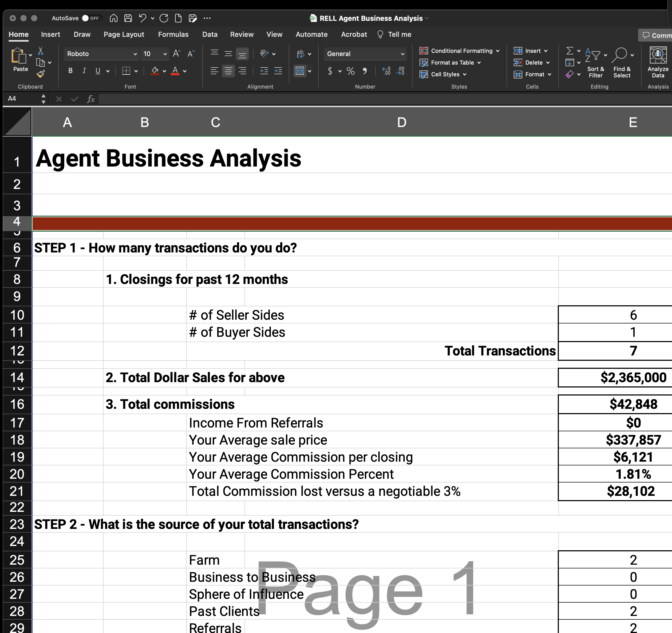Click the Borders icon
This screenshot has width=672, height=633.
coord(126,71)
